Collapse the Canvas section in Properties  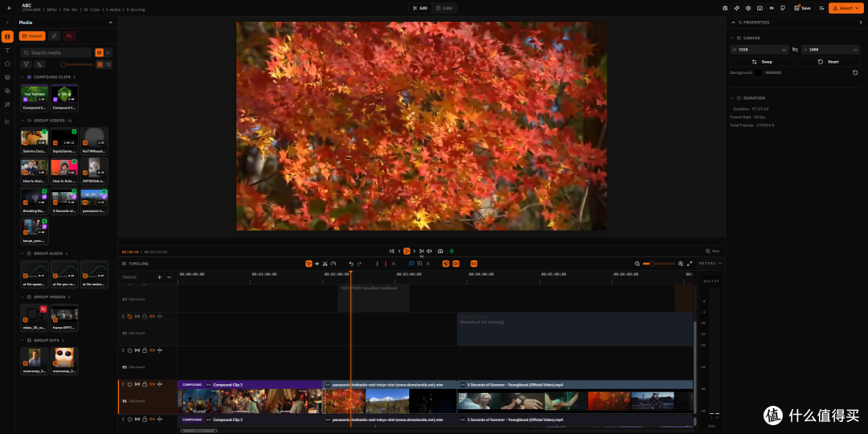[732, 38]
